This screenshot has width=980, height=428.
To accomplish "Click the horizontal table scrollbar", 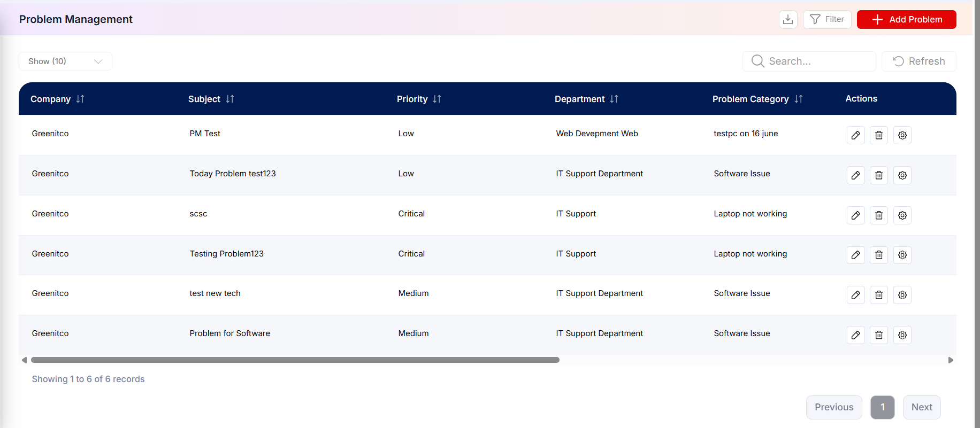I will (295, 360).
